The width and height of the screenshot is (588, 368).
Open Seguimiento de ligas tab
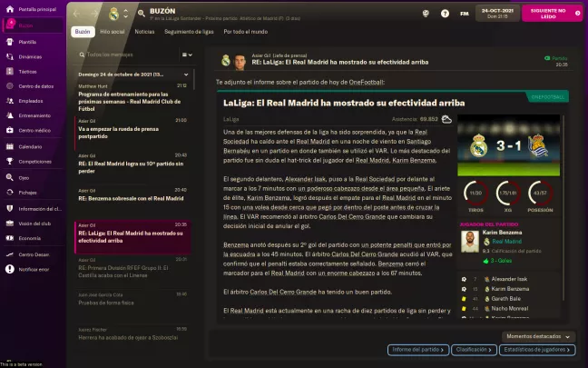(x=189, y=32)
